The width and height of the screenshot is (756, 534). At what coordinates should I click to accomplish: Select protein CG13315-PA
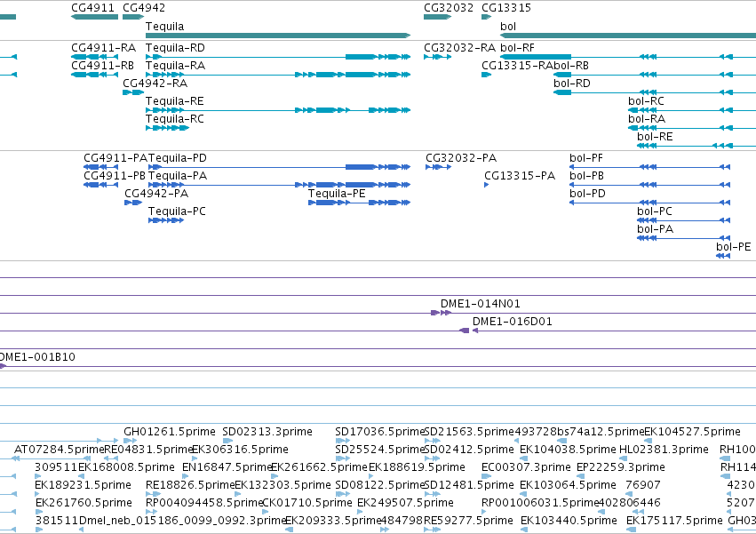[487, 185]
